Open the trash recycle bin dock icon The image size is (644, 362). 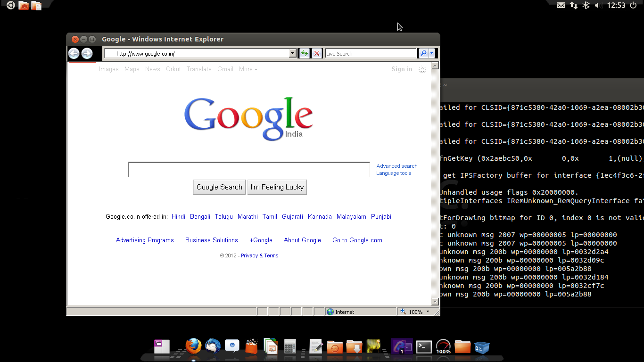482,347
